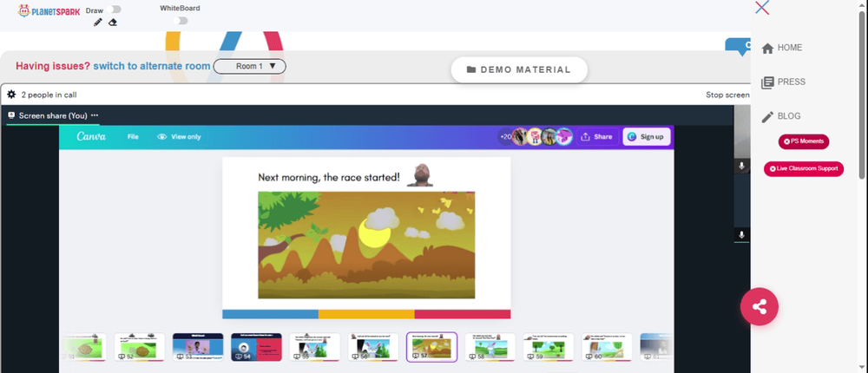Image resolution: width=868 pixels, height=373 pixels.
Task: Toggle the WhiteBoard switch
Action: pyautogui.click(x=180, y=21)
